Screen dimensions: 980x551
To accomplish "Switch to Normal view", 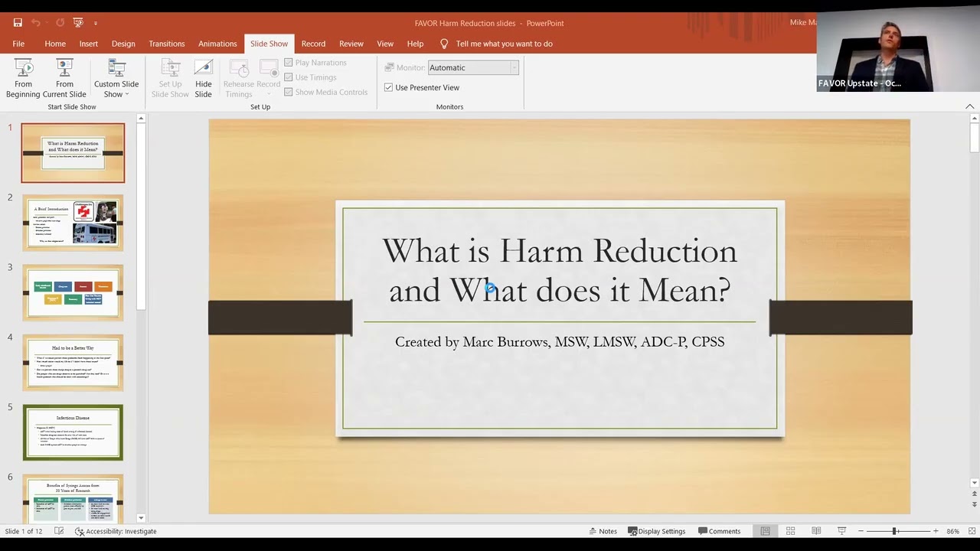I will click(x=765, y=531).
